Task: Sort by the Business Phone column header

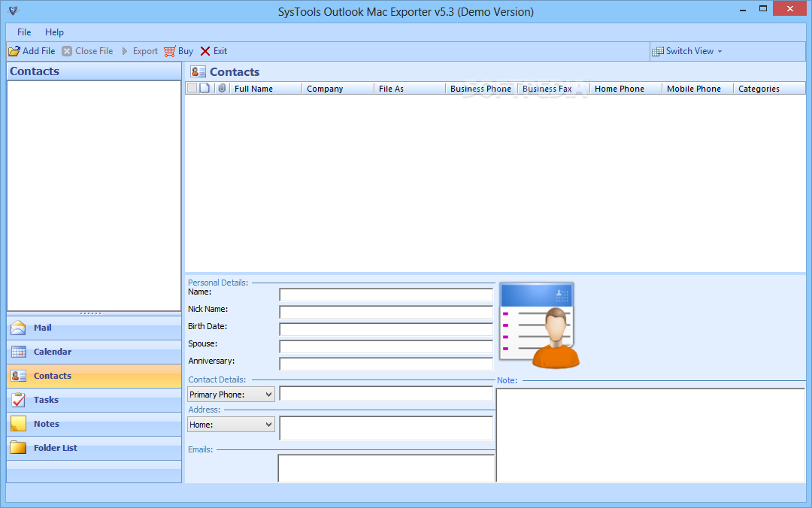Action: coord(482,89)
